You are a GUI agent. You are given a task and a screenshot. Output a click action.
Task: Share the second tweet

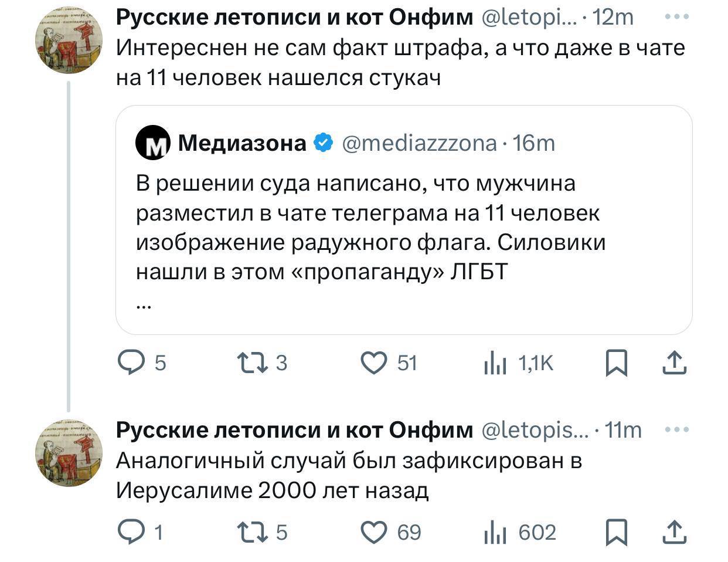[x=674, y=532]
